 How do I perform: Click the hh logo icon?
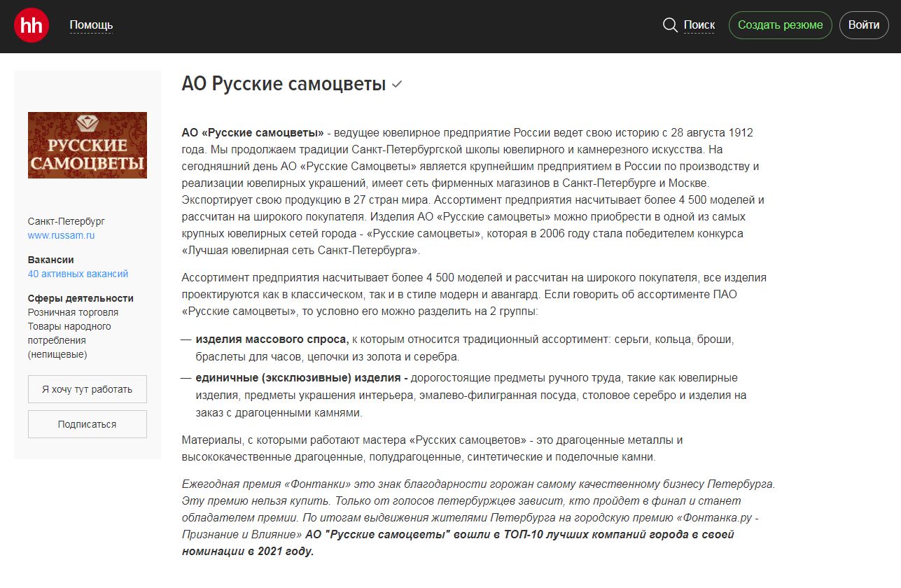32,26
